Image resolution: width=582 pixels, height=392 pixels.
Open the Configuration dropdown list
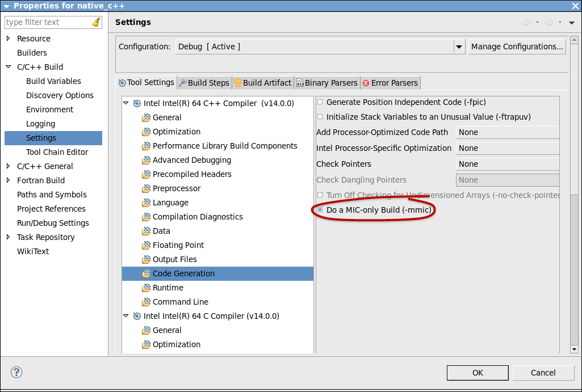coord(459,47)
